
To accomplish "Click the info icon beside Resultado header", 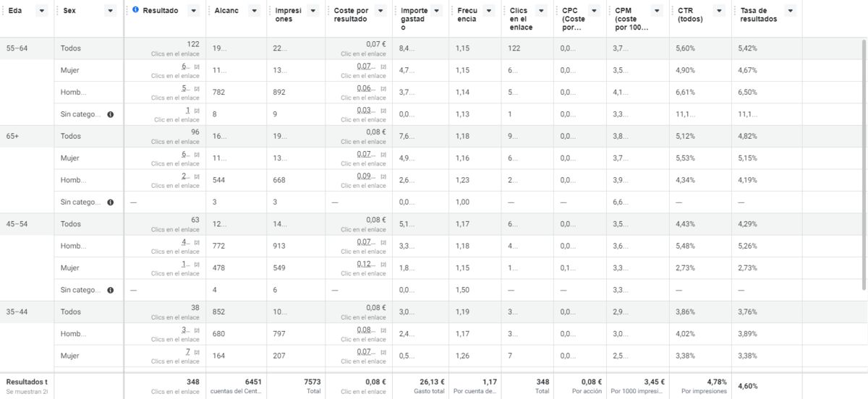I will pos(137,11).
